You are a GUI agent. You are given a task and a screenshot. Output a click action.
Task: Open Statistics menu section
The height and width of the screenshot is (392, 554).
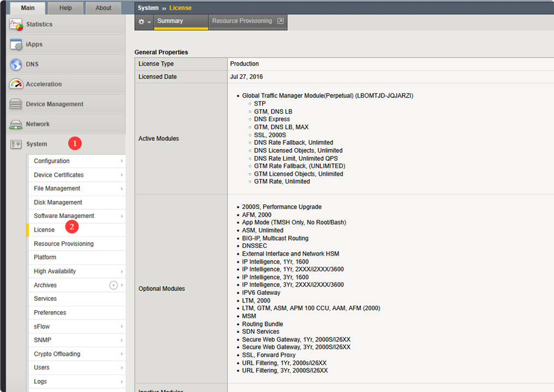tap(65, 24)
